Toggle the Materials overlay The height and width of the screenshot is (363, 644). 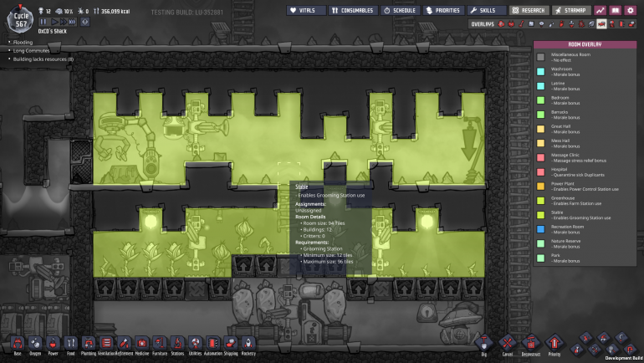click(531, 24)
